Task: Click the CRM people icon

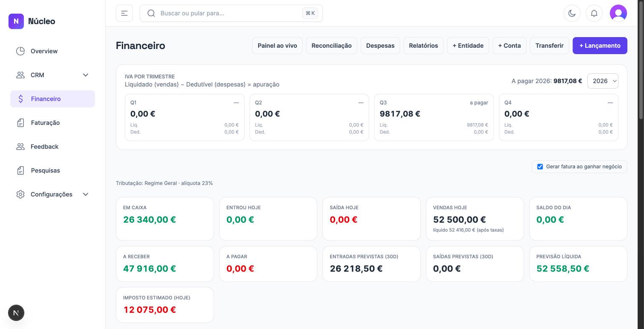Action: (x=20, y=75)
